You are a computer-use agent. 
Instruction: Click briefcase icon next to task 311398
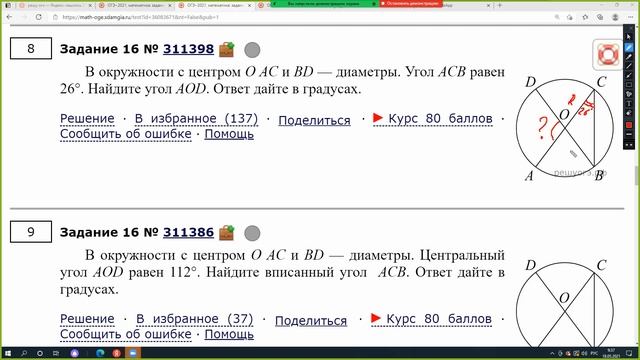[x=227, y=49]
